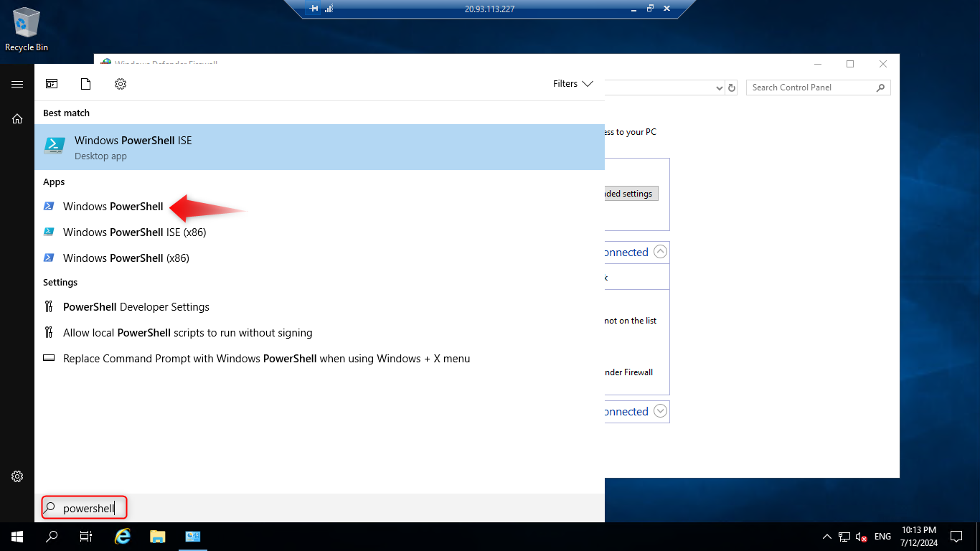Open the Filters dropdown
This screenshot has width=980, height=551.
(573, 84)
